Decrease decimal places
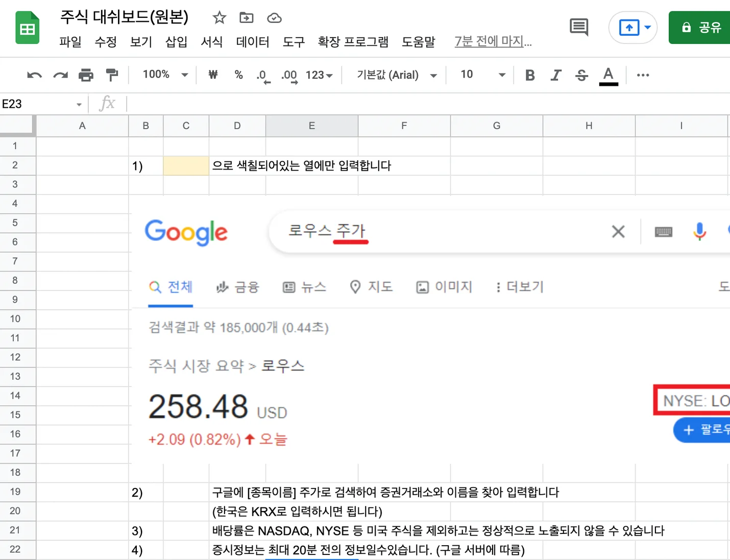This screenshot has height=560, width=730. (x=262, y=76)
